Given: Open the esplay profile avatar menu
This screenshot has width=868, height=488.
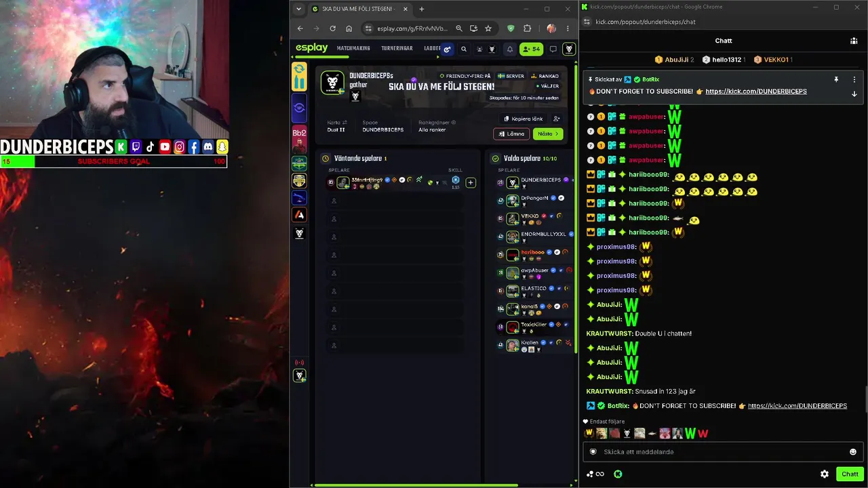Looking at the screenshot, I should pos(569,49).
